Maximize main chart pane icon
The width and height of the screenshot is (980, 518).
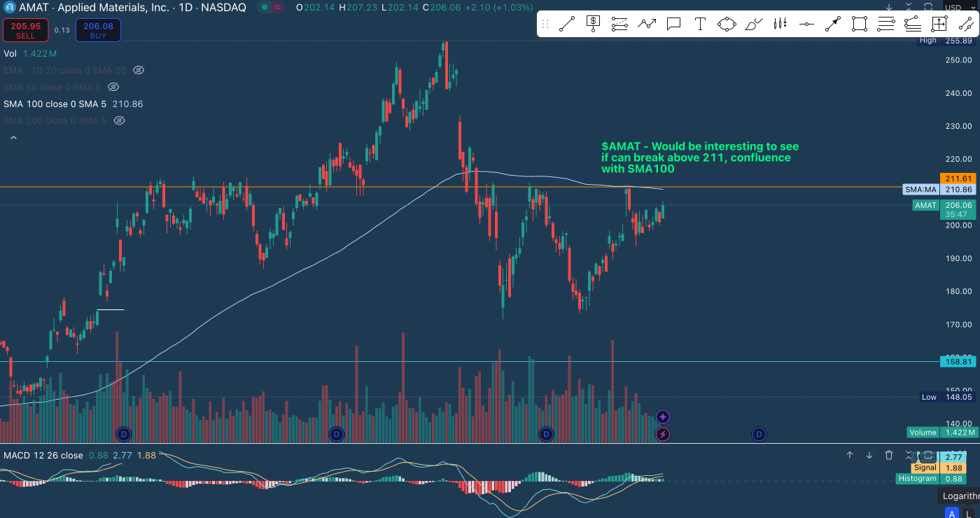[x=928, y=7]
